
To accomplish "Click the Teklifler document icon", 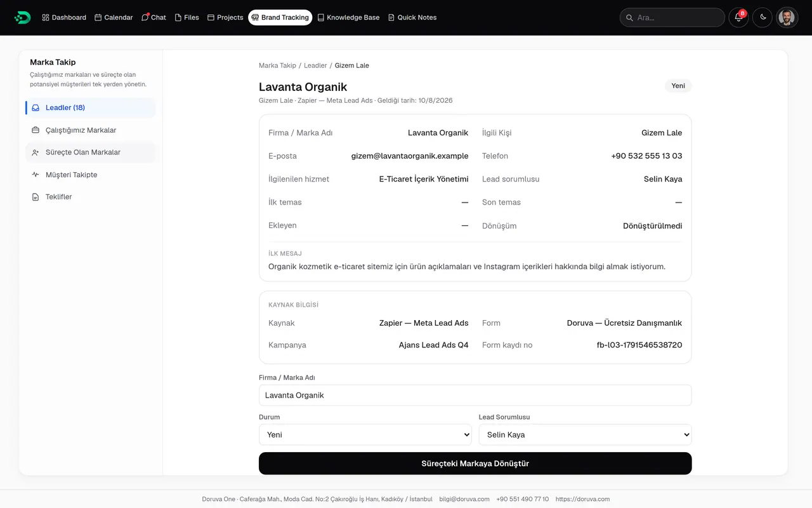I will tap(36, 197).
